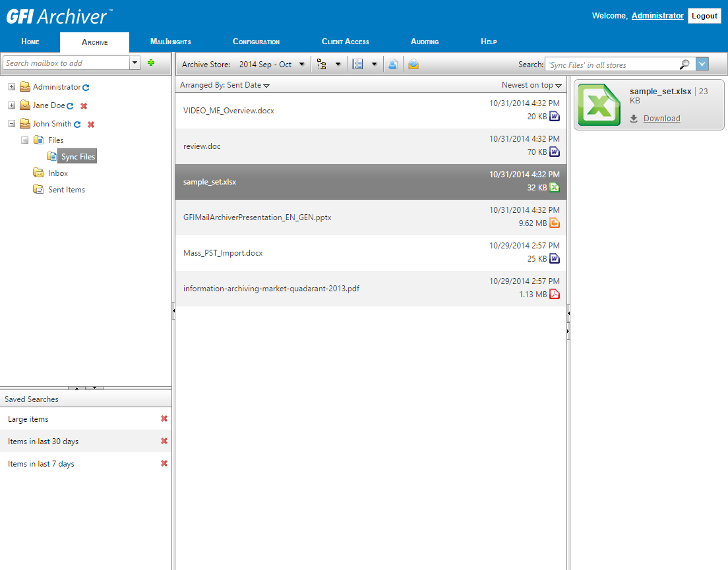Expand the Administrator mailbox tree

pos(12,87)
